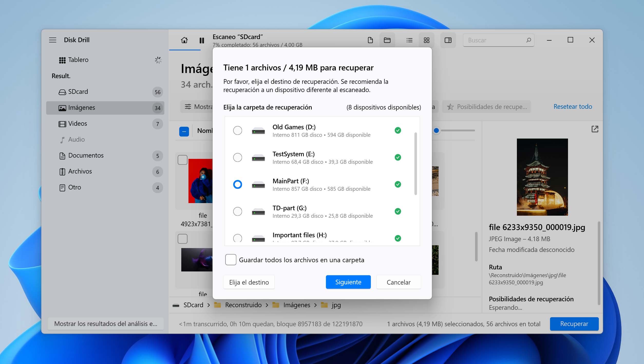This screenshot has width=644, height=364.
Task: Select MainPart (F:) radio button
Action: 238,184
